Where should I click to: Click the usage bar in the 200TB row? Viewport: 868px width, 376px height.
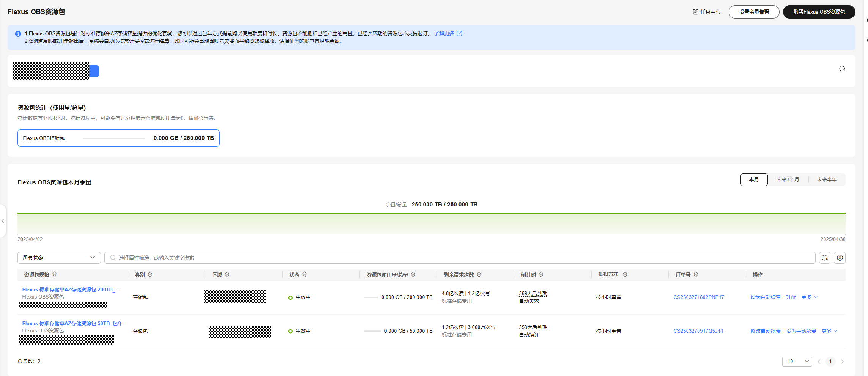point(371,297)
